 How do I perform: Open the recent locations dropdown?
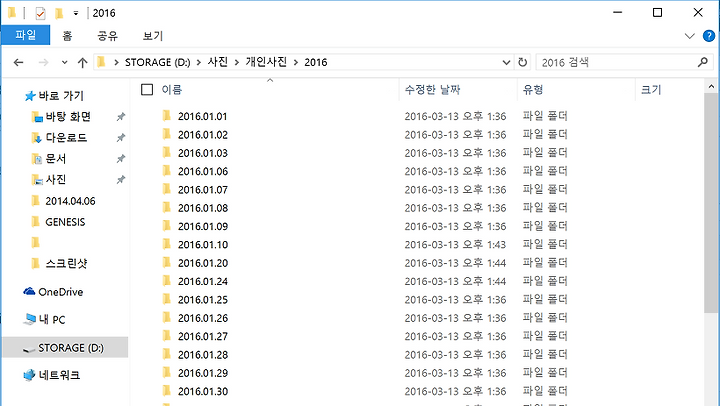(x=64, y=62)
